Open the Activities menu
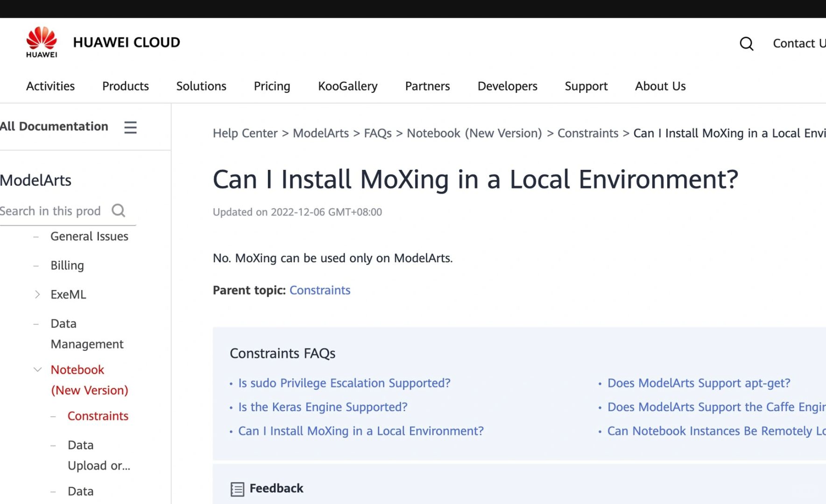Viewport: 826px width, 504px height. coord(50,86)
